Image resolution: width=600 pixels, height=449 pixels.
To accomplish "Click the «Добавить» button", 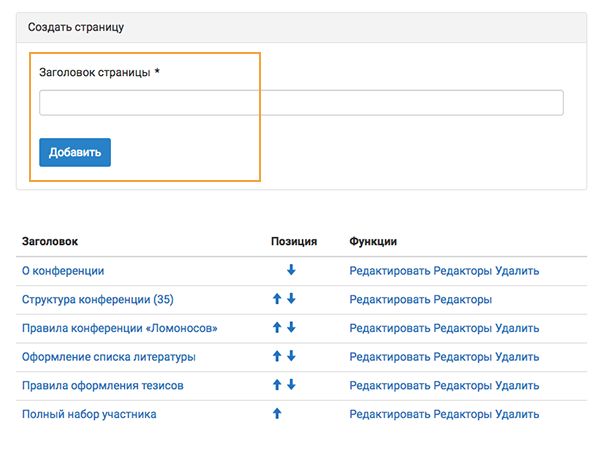I will [x=75, y=153].
